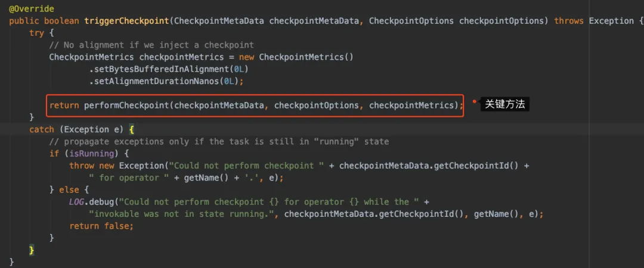Click the comment about propagating exceptions

[218, 142]
